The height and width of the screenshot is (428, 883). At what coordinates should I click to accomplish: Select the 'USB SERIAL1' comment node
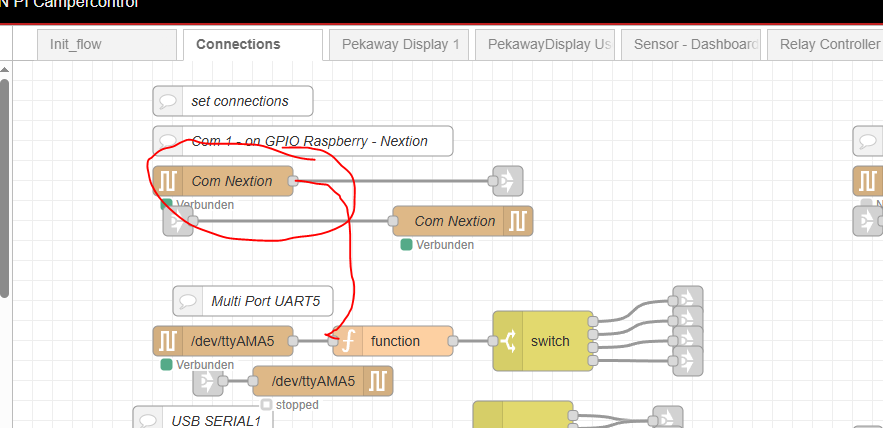203,417
